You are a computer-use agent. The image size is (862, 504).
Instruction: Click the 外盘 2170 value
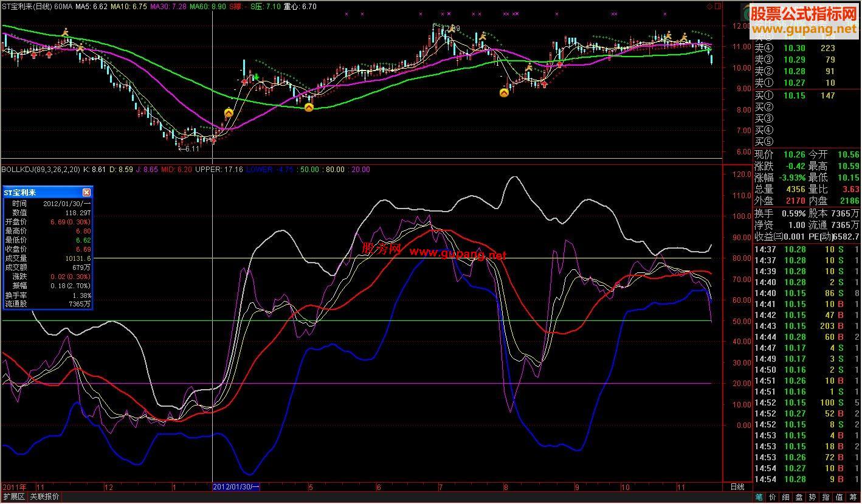point(795,201)
